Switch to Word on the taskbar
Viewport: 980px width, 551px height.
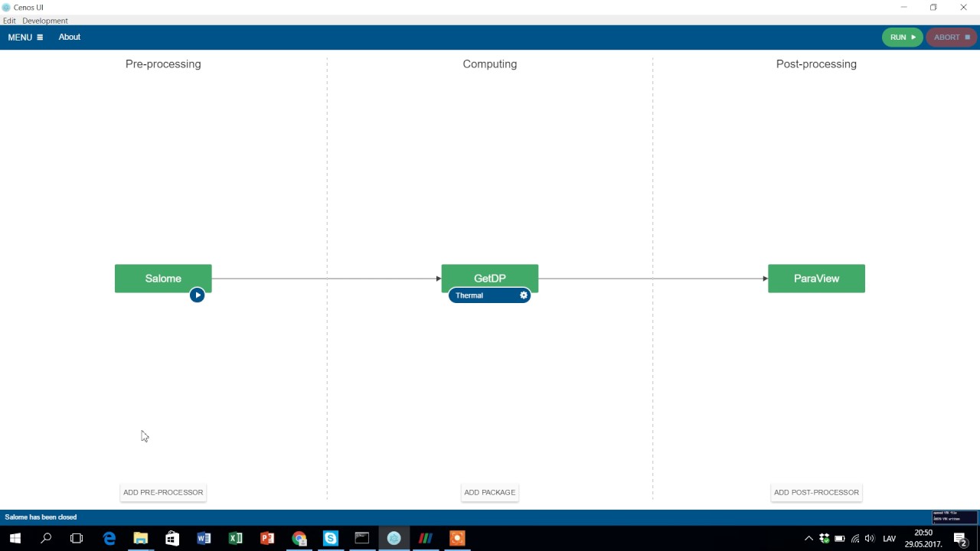point(204,538)
